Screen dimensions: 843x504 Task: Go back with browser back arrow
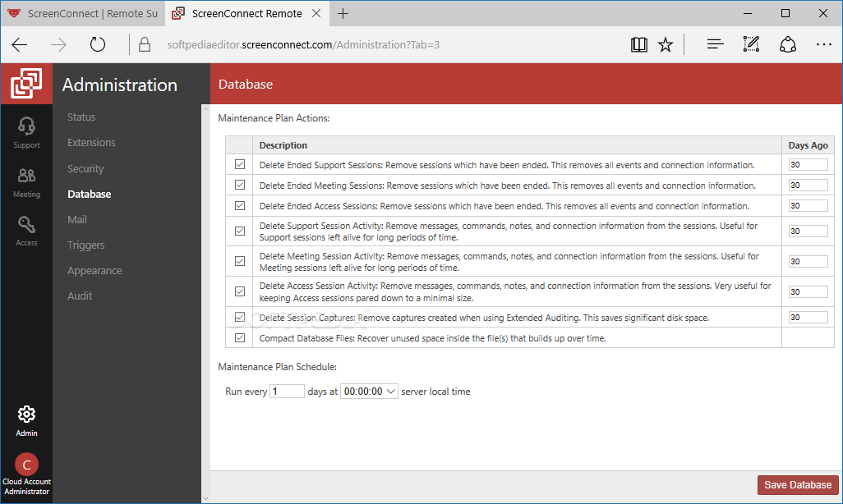coord(20,44)
